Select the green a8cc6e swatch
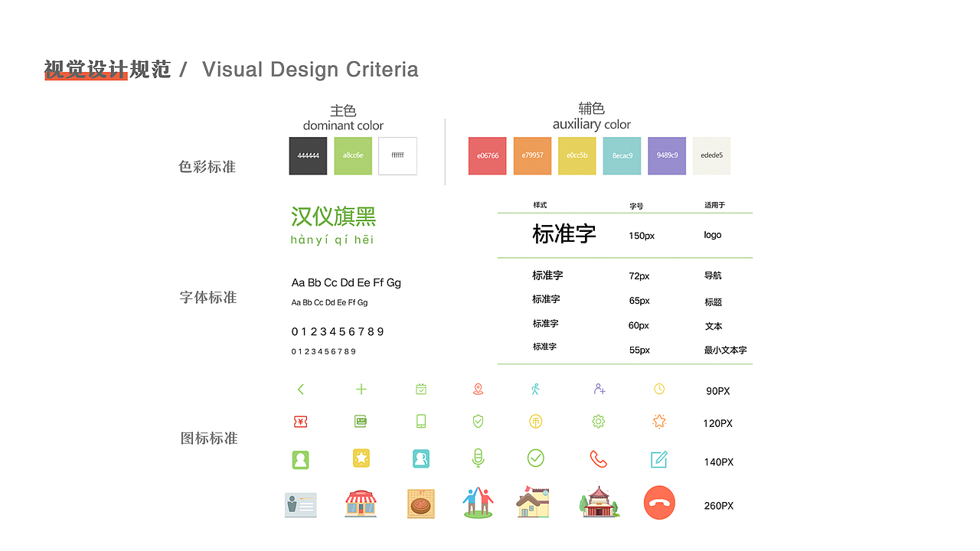The width and height of the screenshot is (980, 551). coord(353,156)
